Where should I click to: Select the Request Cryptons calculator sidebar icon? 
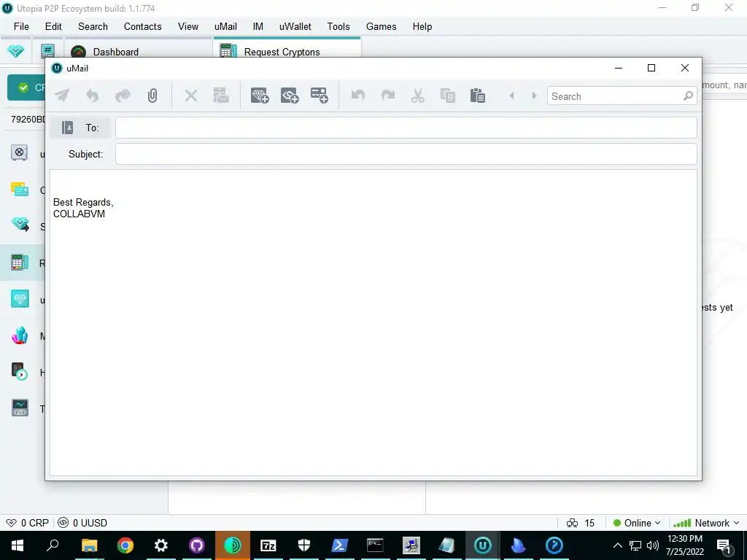(x=20, y=262)
